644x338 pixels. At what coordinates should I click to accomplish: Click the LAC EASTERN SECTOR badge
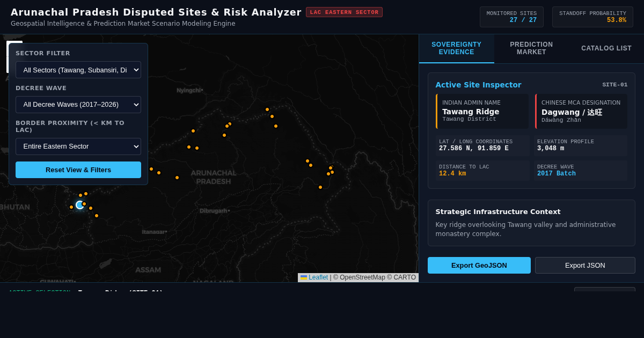(344, 12)
